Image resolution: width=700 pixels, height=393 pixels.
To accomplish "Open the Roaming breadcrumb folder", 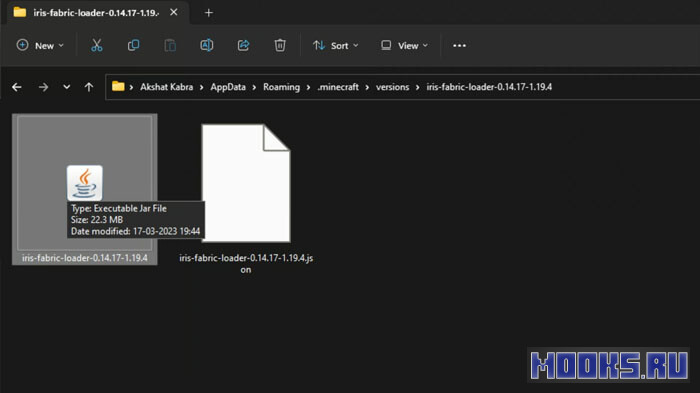I will pos(281,87).
